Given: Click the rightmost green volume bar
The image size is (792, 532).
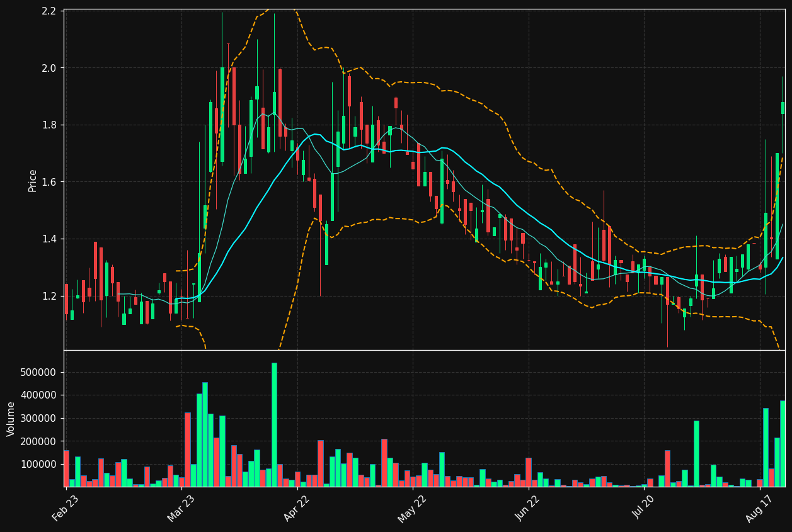Looking at the screenshot, I should coord(783,443).
